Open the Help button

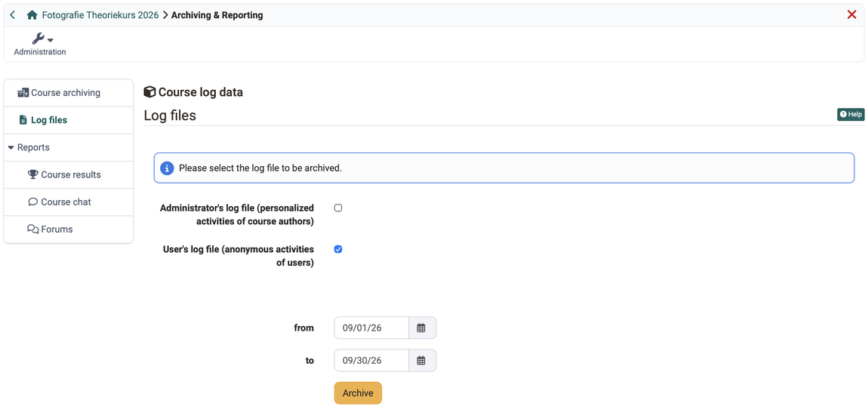pyautogui.click(x=851, y=115)
